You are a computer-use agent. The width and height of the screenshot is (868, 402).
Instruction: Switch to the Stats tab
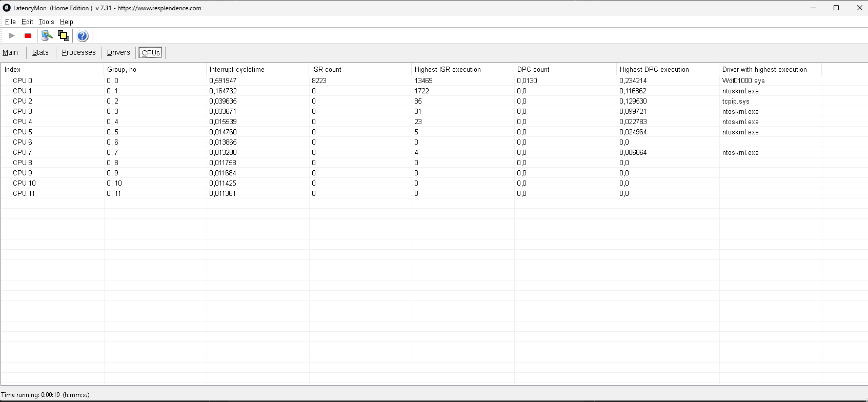(x=41, y=52)
